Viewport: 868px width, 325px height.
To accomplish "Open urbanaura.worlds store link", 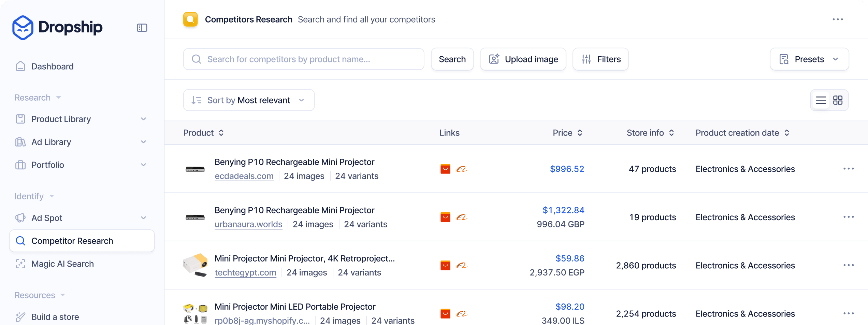I will click(x=248, y=224).
